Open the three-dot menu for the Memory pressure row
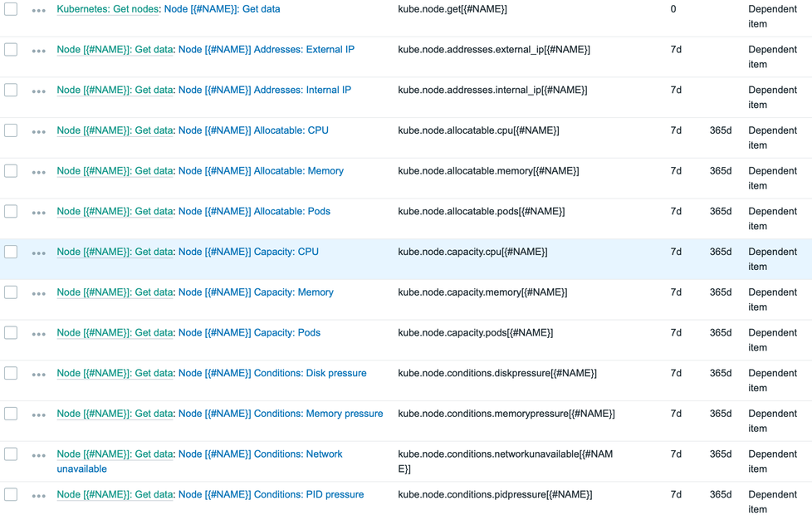 click(39, 415)
